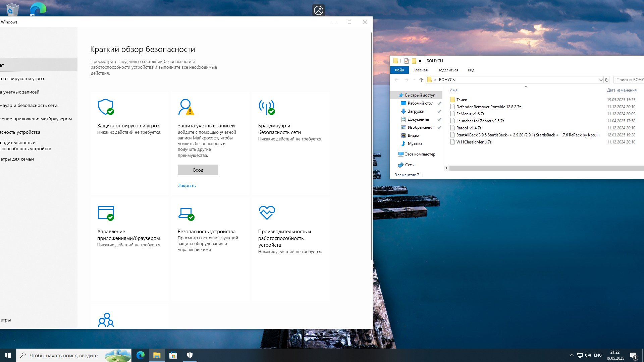
Task: Click the Explorer forward arrow
Action: pyautogui.click(x=406, y=80)
